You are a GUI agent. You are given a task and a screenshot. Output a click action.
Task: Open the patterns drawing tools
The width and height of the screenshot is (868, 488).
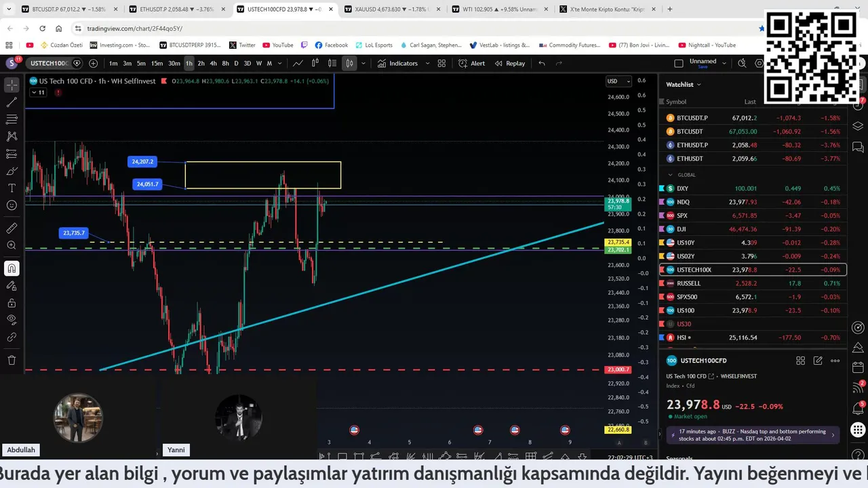(12, 136)
